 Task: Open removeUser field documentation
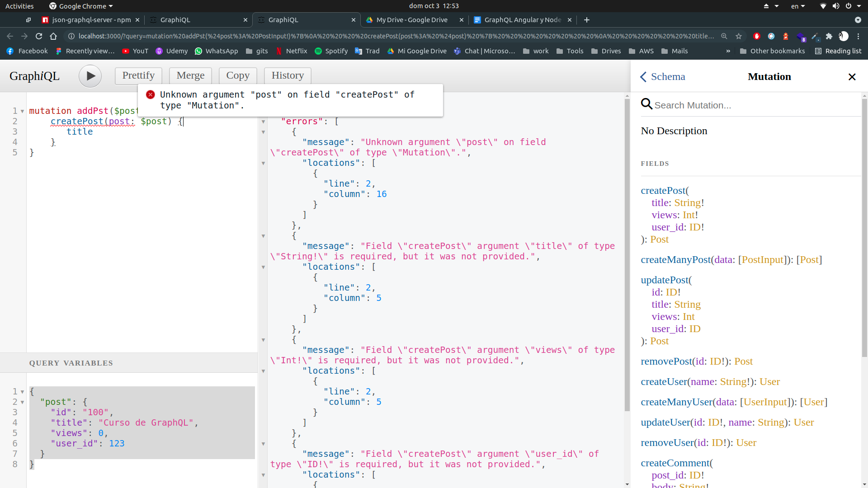[x=667, y=443]
